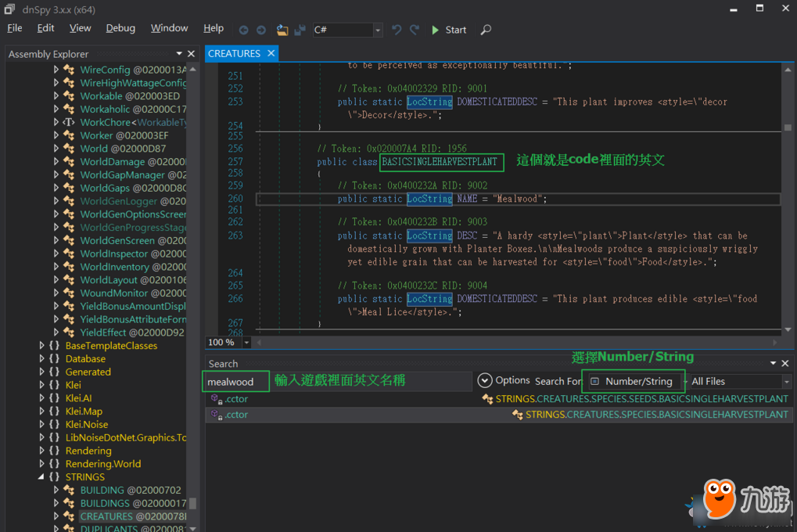797x532 pixels.
Task: Open search using the magnifier icon
Action: [x=486, y=30]
